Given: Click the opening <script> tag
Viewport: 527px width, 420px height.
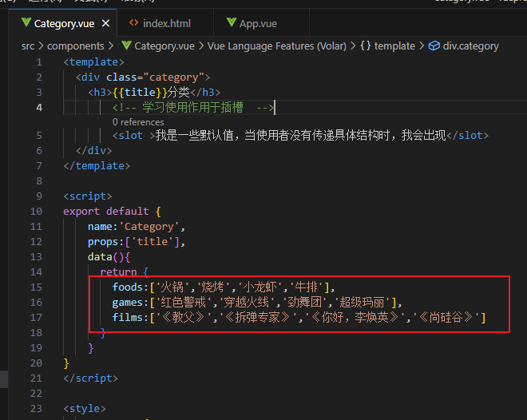Looking at the screenshot, I should tap(88, 196).
